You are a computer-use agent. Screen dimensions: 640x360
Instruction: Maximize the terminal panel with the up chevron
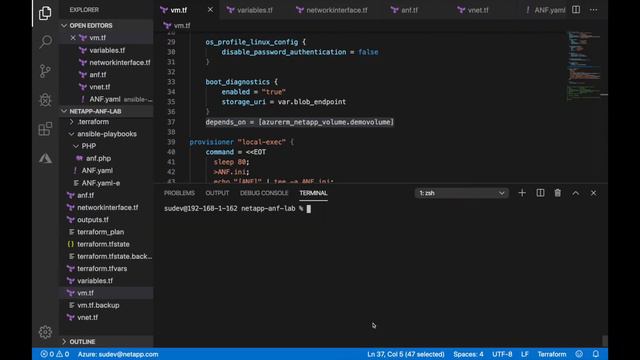(x=576, y=193)
